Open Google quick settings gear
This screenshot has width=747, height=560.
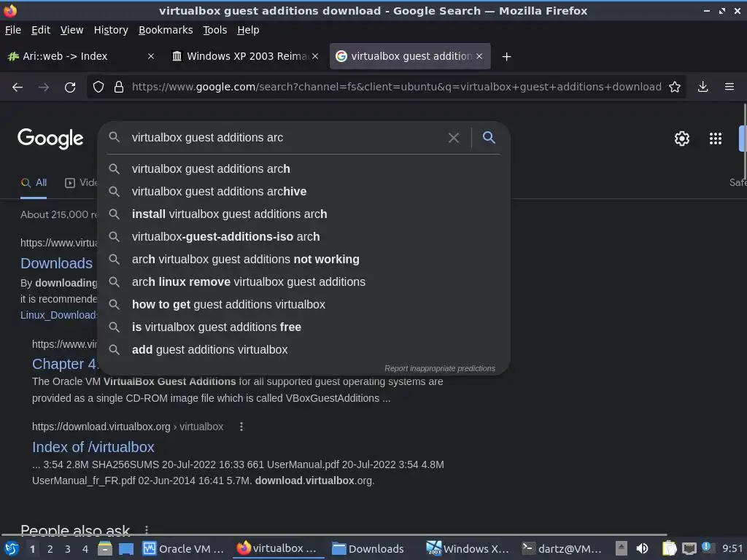682,139
